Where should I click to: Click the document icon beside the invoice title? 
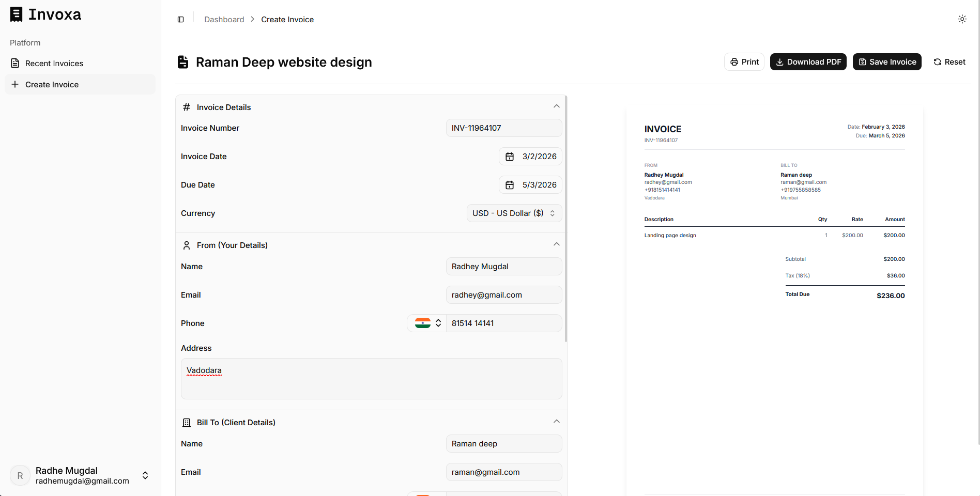pos(183,62)
